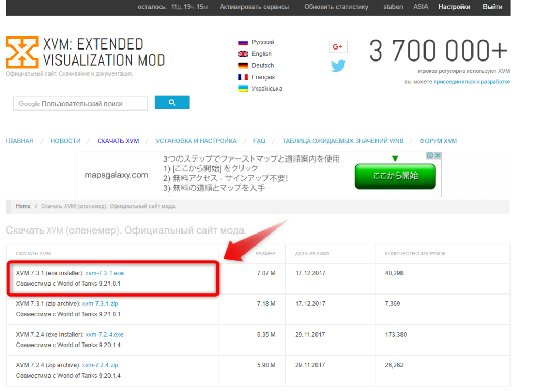The image size is (534, 392).
Task: Download xvm-7.2.4.zip archive link
Action: click(100, 365)
